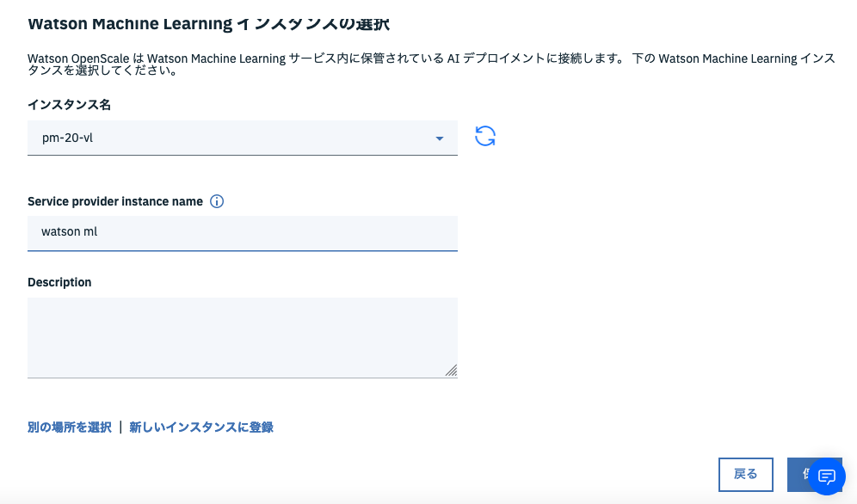
Task: Click inside the Description text area
Action: tap(241, 335)
